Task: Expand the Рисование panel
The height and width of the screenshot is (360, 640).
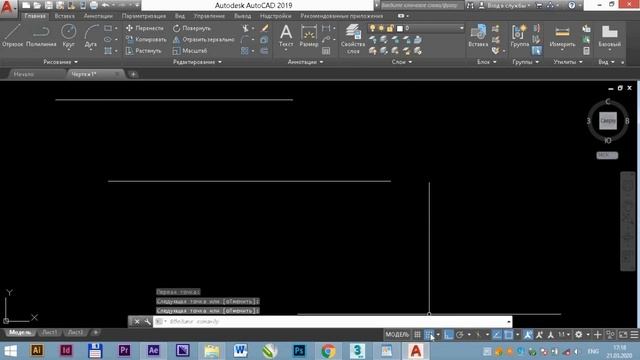Action: point(60,62)
